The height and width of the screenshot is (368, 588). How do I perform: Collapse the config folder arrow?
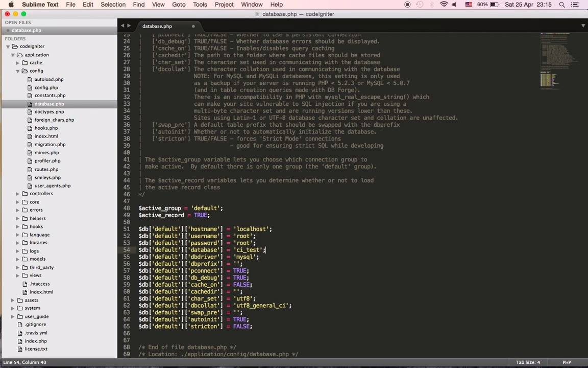tap(18, 71)
